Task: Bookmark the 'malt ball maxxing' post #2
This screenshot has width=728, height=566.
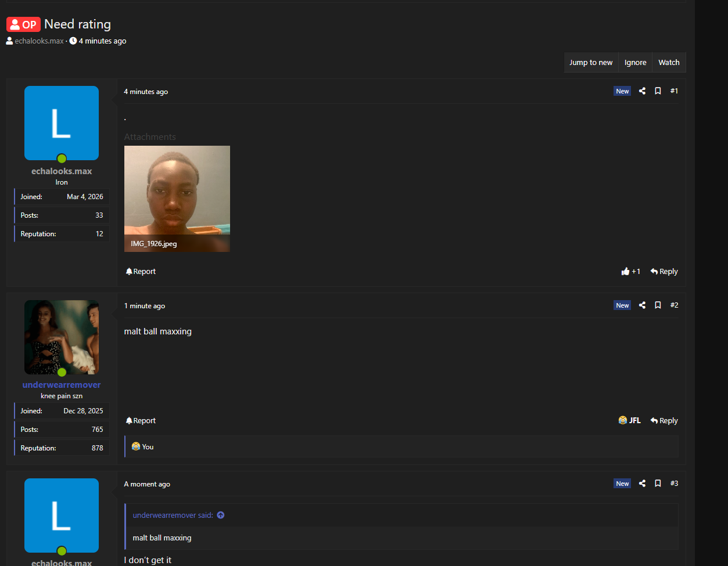Action: (x=658, y=305)
